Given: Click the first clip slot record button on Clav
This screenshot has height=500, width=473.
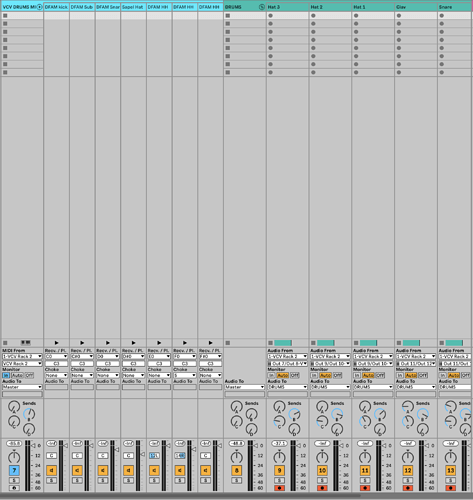Looking at the screenshot, I should (x=399, y=16).
